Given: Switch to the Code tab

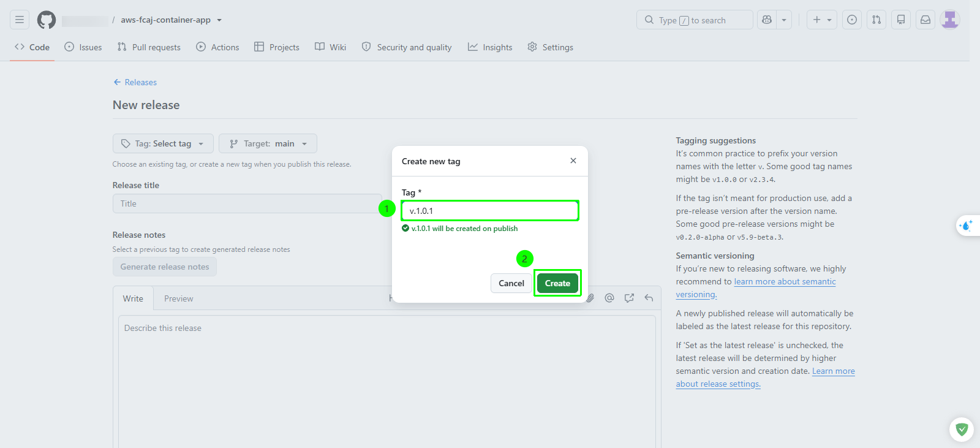Looking at the screenshot, I should [x=32, y=47].
